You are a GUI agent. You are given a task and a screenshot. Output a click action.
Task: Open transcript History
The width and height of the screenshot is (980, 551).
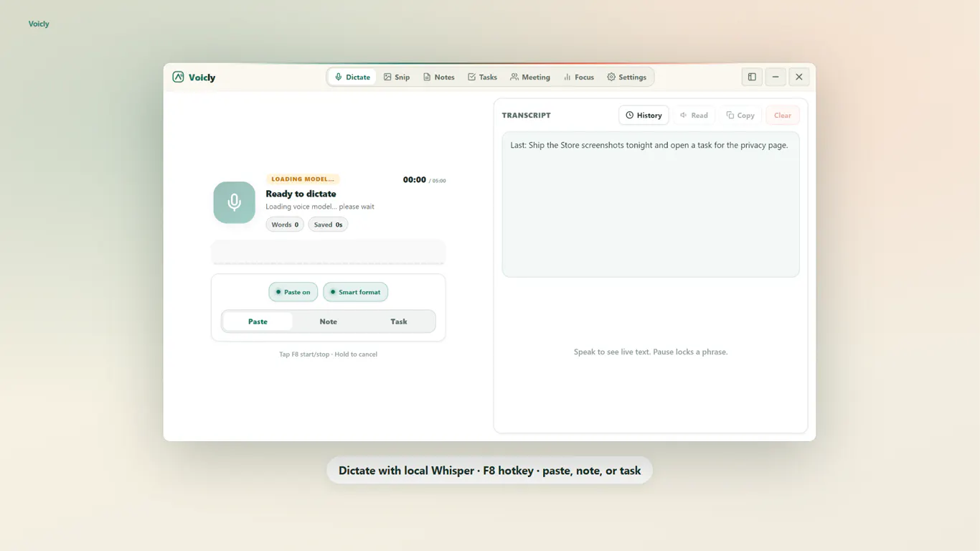tap(644, 115)
